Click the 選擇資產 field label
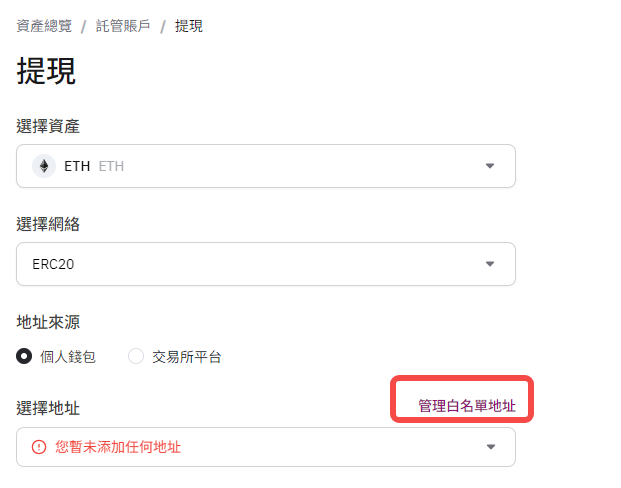This screenshot has height=488, width=621. (48, 126)
